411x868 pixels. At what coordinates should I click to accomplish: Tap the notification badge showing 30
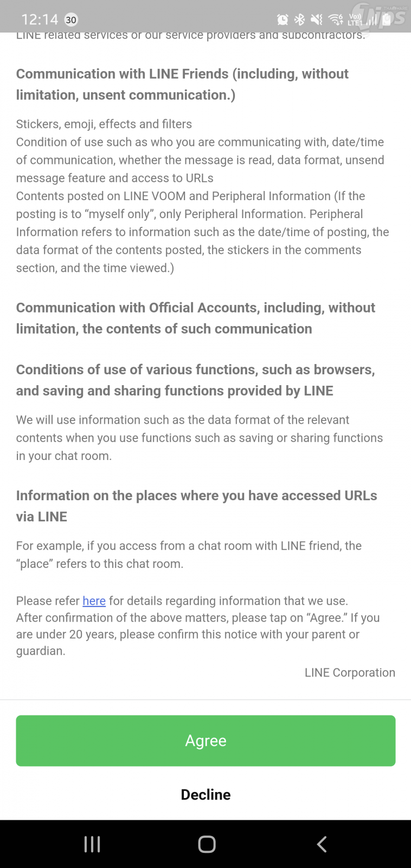coord(71,20)
